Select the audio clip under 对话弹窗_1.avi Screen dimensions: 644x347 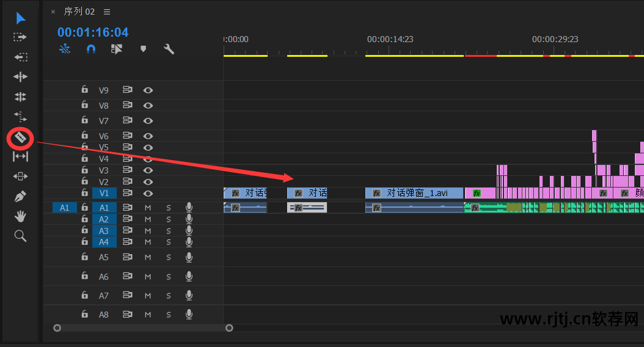(x=414, y=208)
